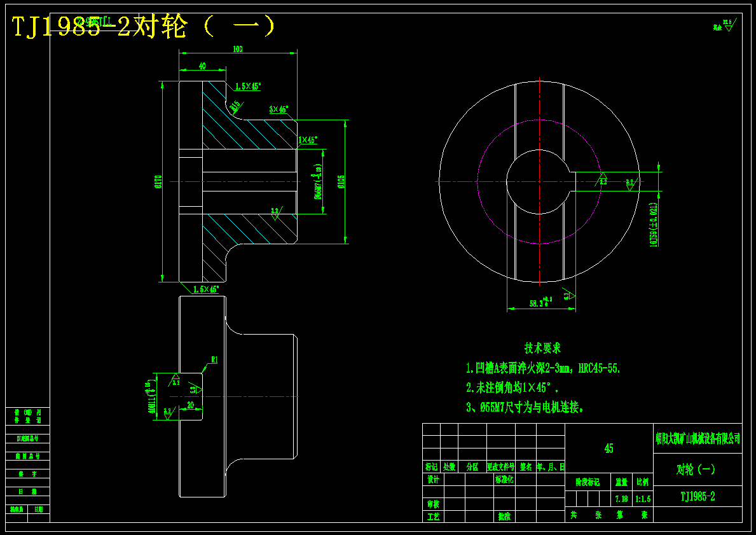Click the scale cell showing 1:1.5
Image resolution: width=756 pixels, height=535 pixels.
point(643,499)
